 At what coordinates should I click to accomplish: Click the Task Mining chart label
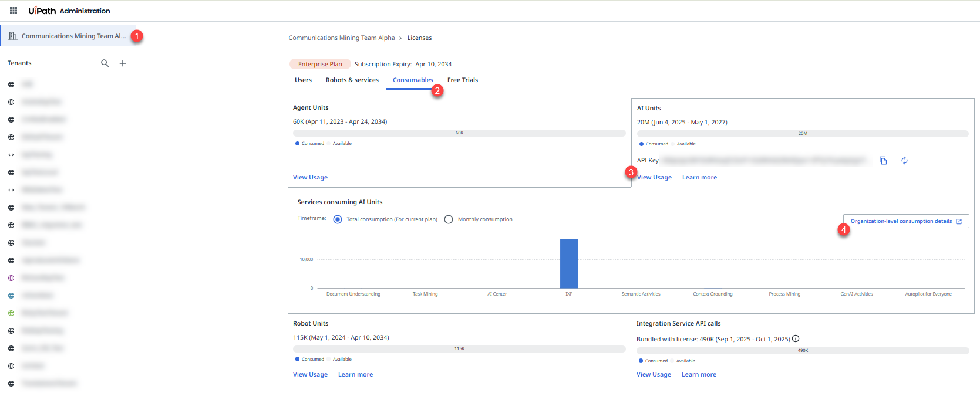point(425,294)
